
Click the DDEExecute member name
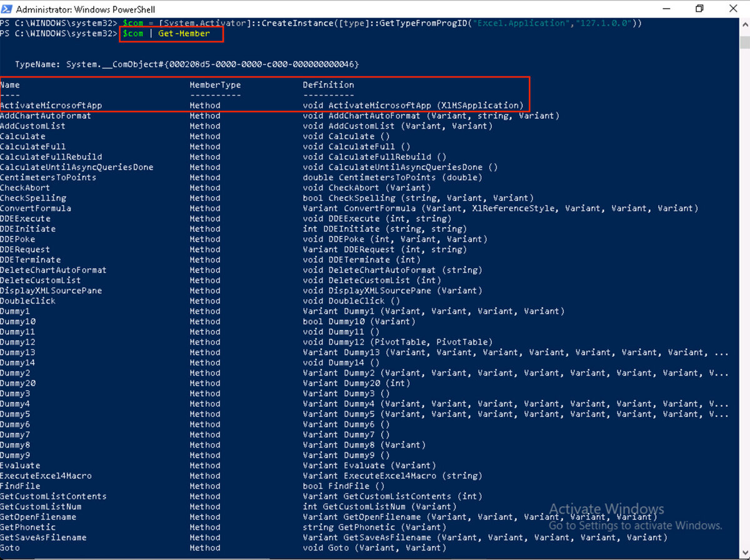(25, 219)
